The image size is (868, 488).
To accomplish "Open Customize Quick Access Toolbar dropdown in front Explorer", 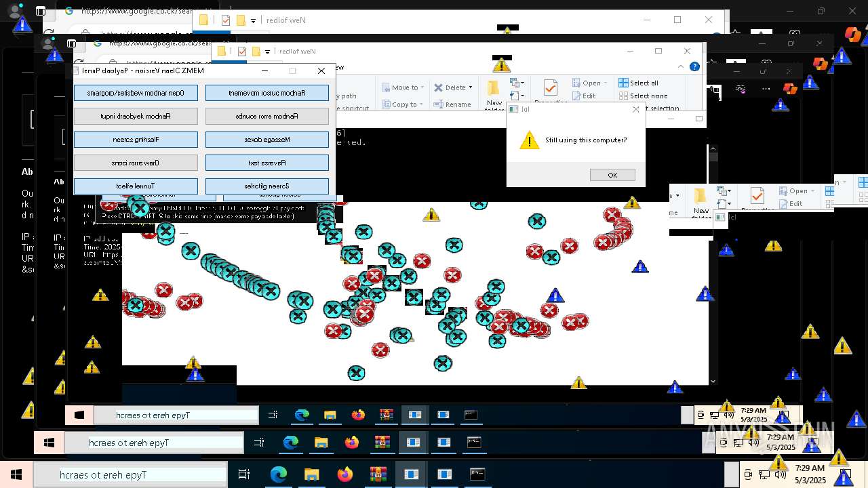I will coord(267,52).
